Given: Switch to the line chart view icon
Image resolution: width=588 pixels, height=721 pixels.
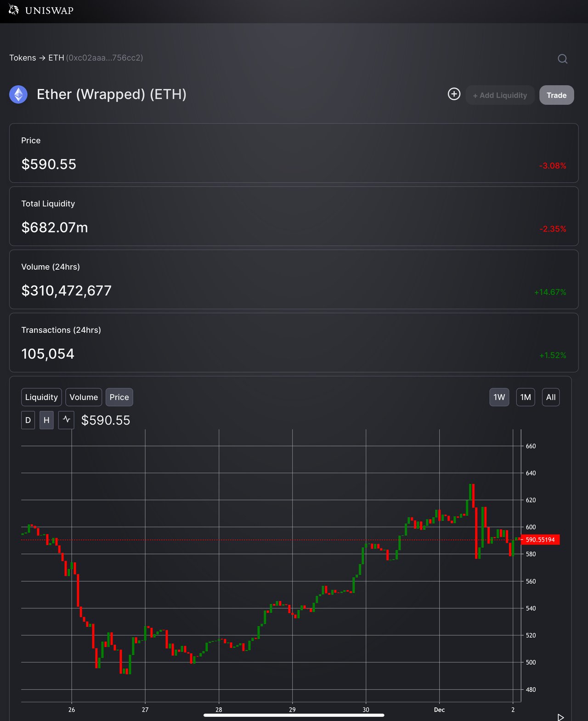Looking at the screenshot, I should click(x=66, y=420).
